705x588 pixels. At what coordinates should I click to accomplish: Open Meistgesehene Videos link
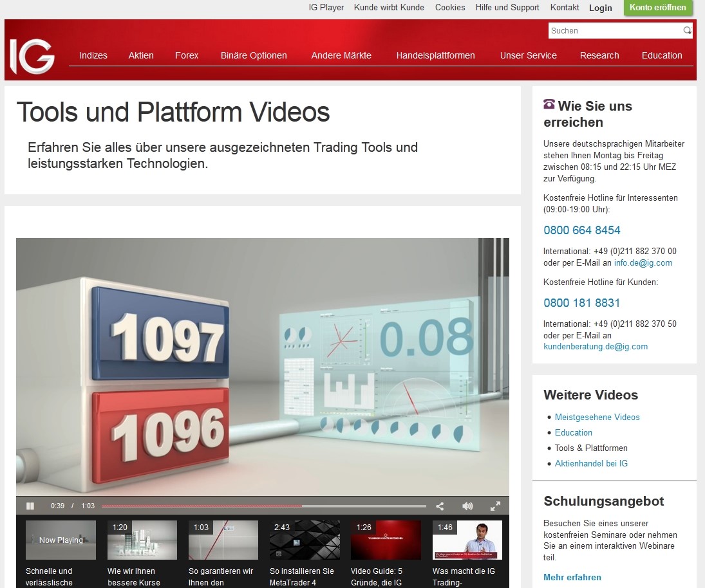tap(597, 418)
